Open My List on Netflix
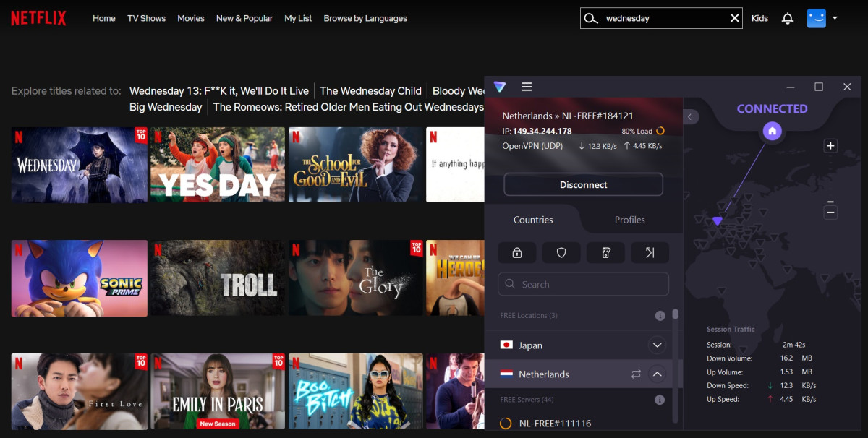The height and width of the screenshot is (438, 868). tap(298, 18)
